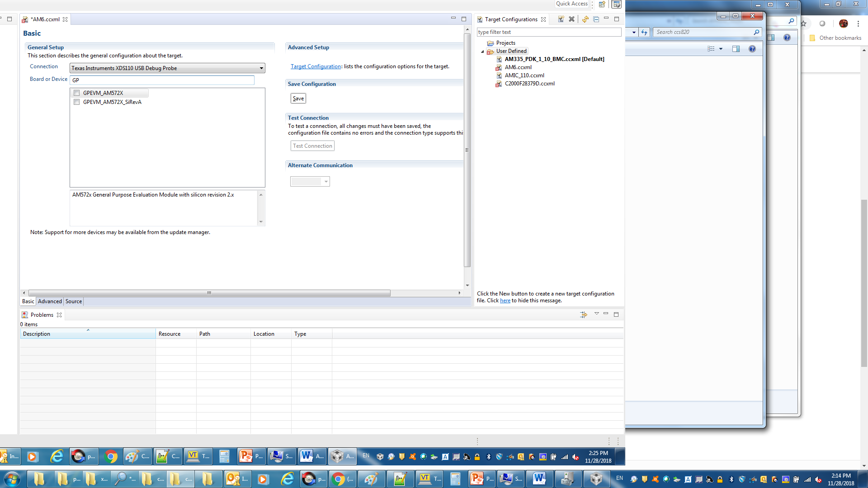The height and width of the screenshot is (488, 868).
Task: Refresh the Target Configurations list
Action: point(585,19)
